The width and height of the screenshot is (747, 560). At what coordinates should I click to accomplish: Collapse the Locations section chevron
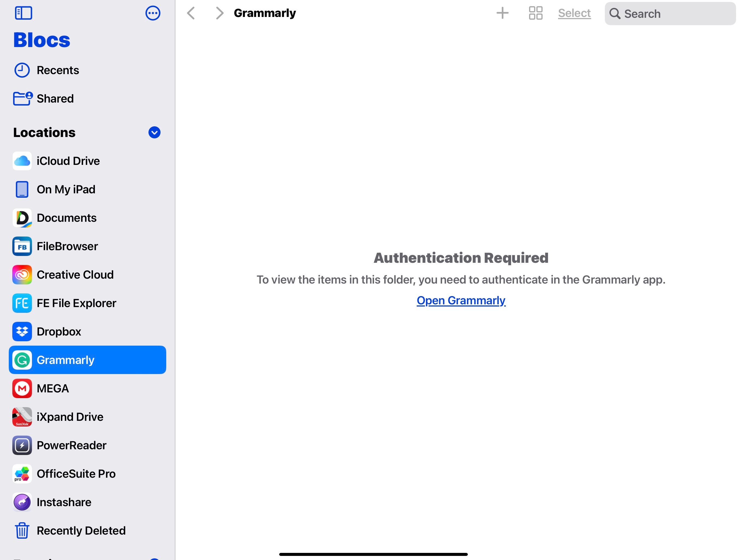coord(154,132)
